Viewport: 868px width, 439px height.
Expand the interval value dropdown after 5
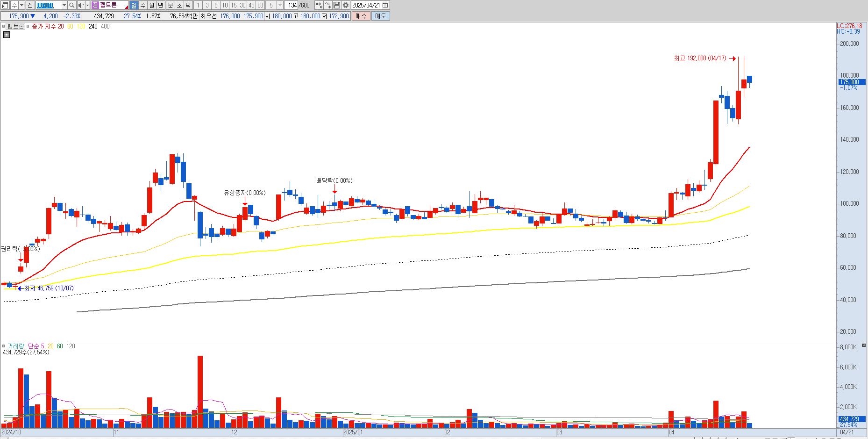[x=280, y=5]
